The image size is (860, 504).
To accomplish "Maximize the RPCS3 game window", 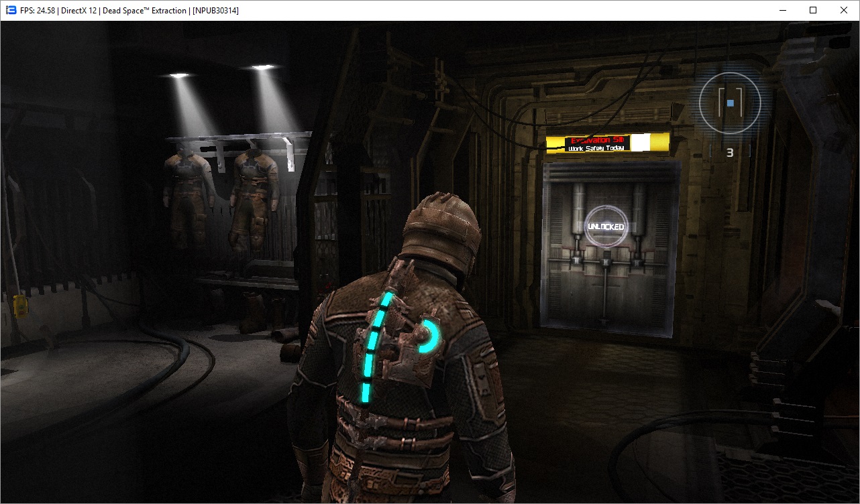I will [x=813, y=10].
